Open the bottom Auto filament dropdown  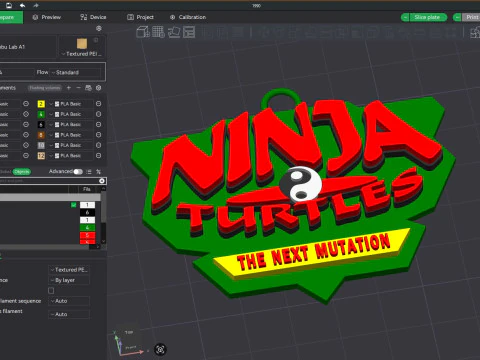pos(69,314)
